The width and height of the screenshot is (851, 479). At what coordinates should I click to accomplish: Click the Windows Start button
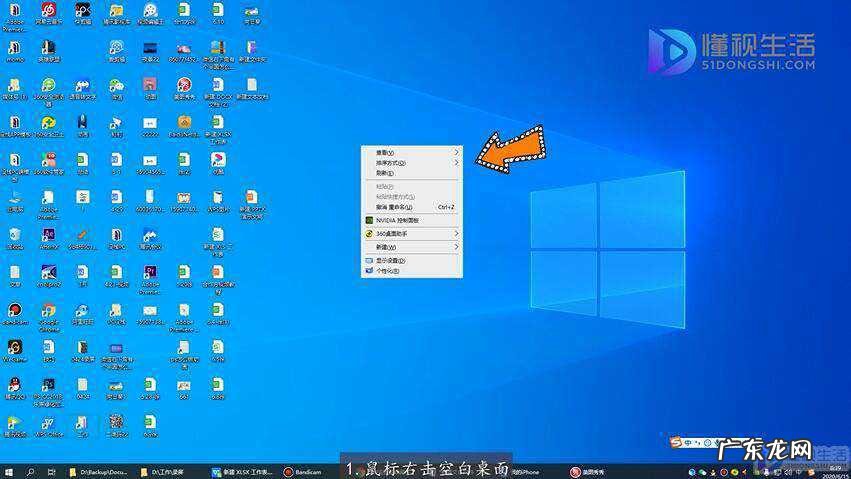click(x=8, y=471)
